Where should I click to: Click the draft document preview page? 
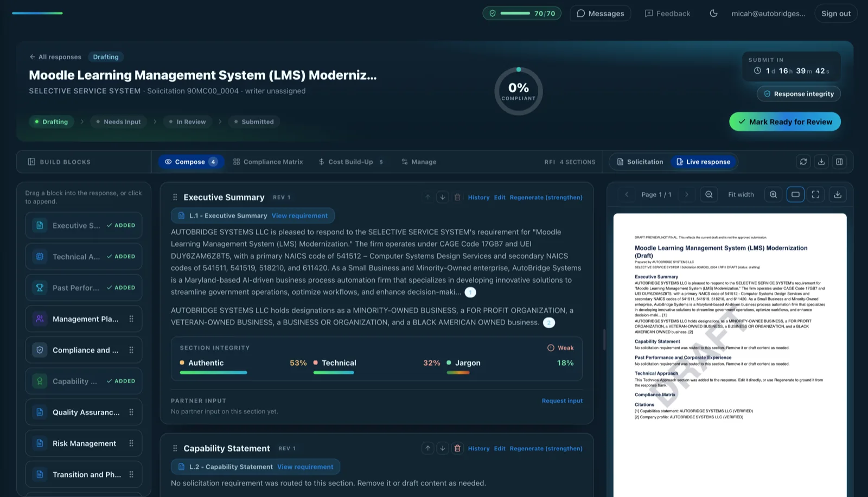(730, 355)
